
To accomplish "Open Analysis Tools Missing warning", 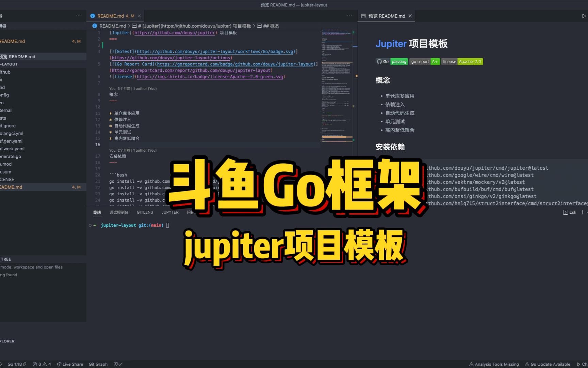I will [x=494, y=364].
